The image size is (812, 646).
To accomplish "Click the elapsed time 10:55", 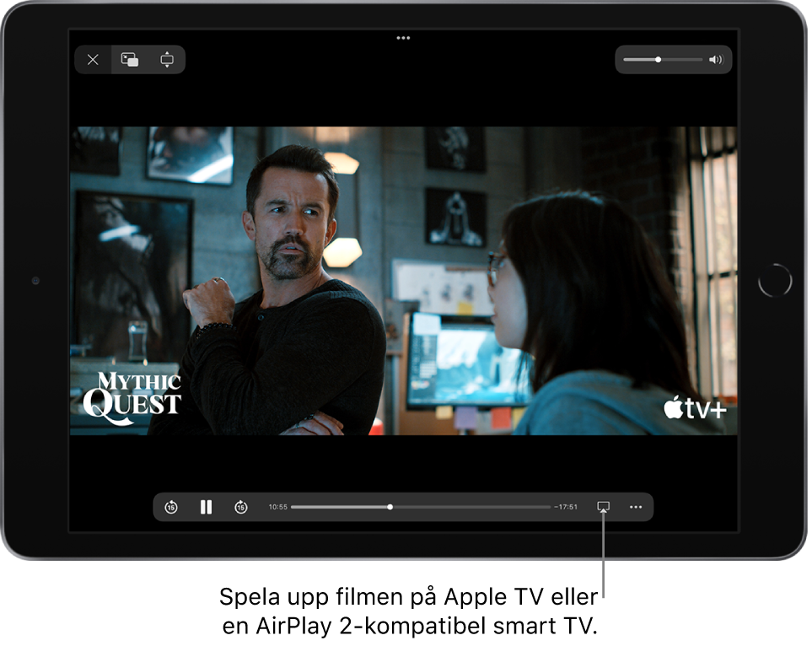I will (x=278, y=507).
